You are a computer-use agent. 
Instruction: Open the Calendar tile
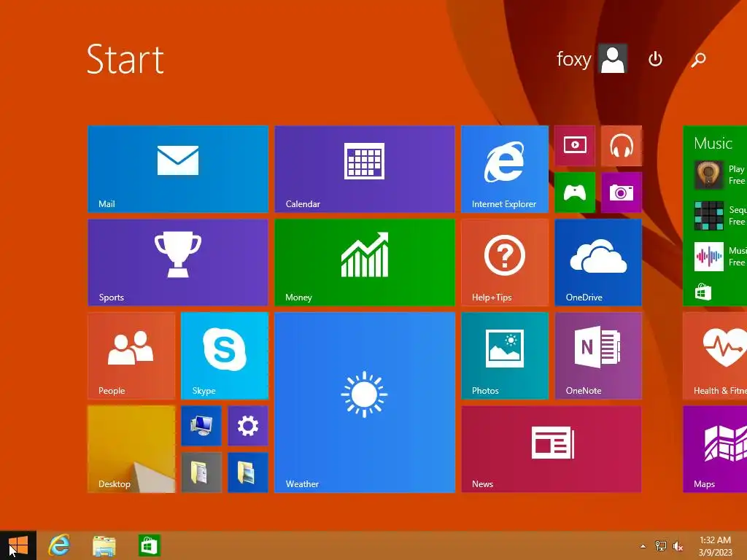(365, 169)
